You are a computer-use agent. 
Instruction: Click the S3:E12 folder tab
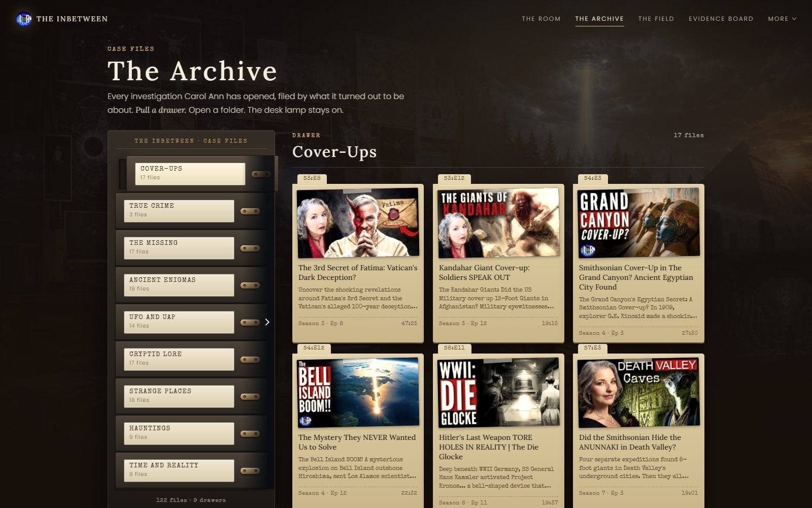[454, 178]
